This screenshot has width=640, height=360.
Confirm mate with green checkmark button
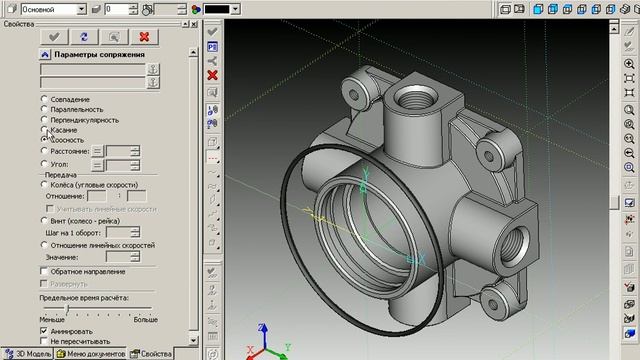click(54, 37)
